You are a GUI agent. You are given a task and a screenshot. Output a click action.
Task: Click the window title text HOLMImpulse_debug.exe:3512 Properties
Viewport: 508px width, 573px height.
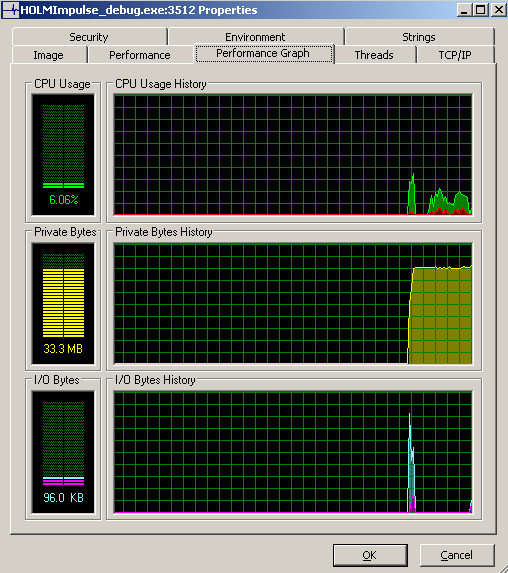pyautogui.click(x=139, y=10)
